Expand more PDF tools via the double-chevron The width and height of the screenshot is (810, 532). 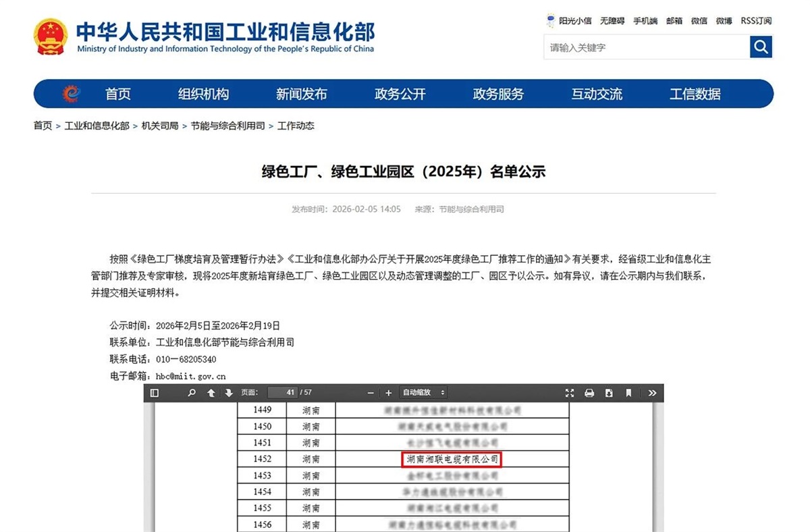tap(651, 393)
